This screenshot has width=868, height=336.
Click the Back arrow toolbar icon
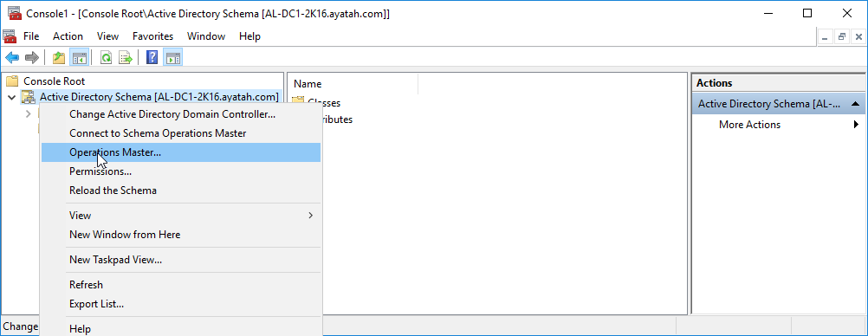[12, 57]
